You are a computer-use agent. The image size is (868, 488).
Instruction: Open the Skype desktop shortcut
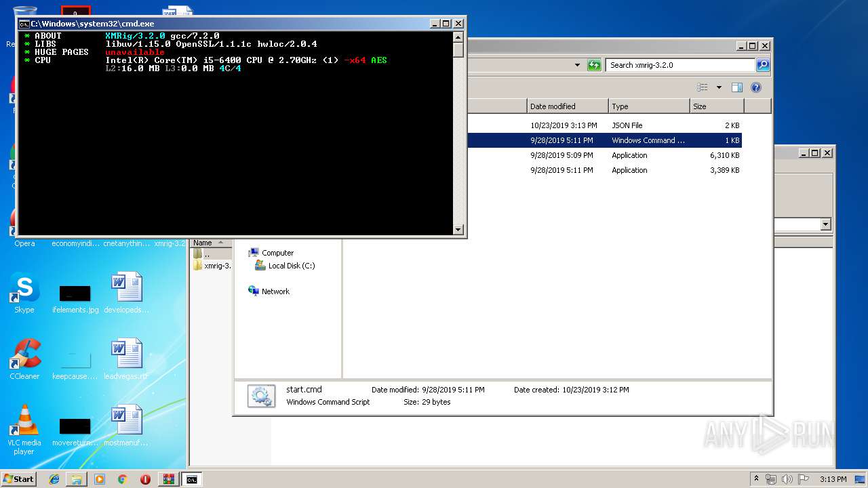click(24, 293)
